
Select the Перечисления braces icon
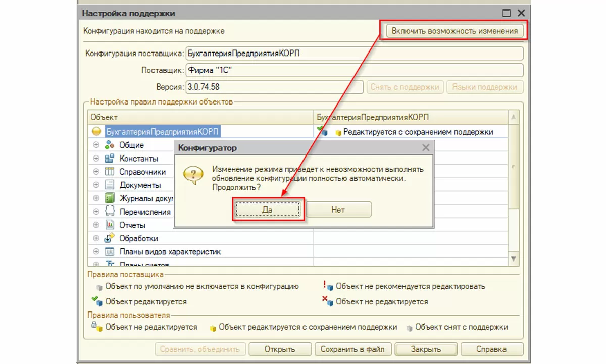pos(110,212)
